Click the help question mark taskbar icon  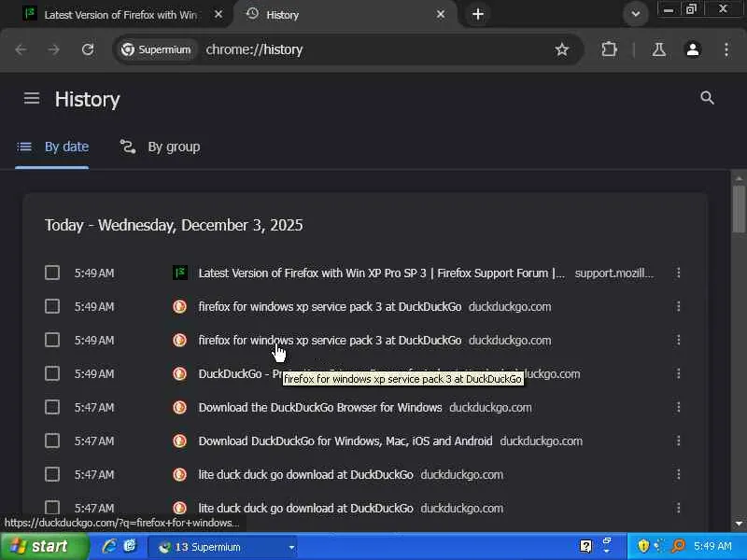click(586, 546)
